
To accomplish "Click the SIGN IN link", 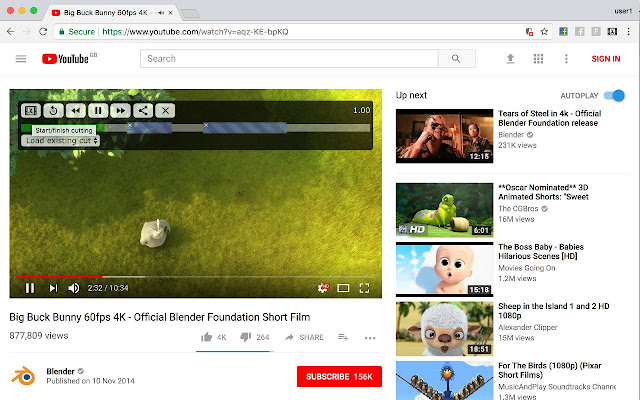I will coord(606,59).
